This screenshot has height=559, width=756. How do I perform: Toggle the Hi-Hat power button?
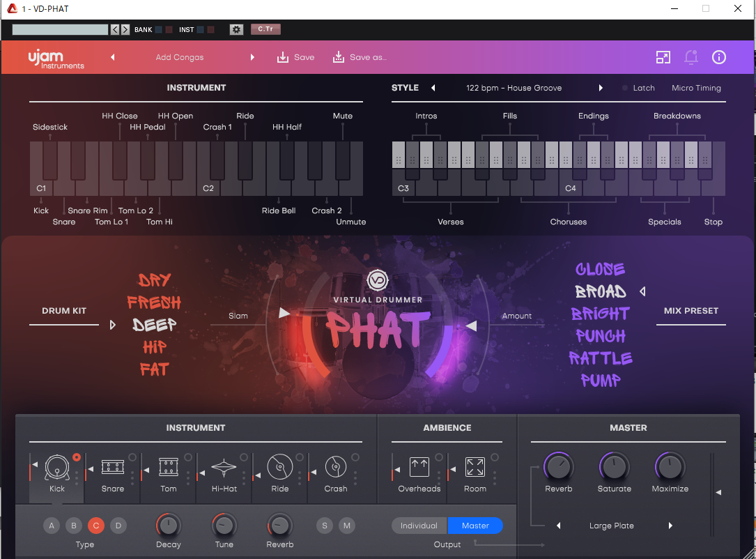click(244, 457)
